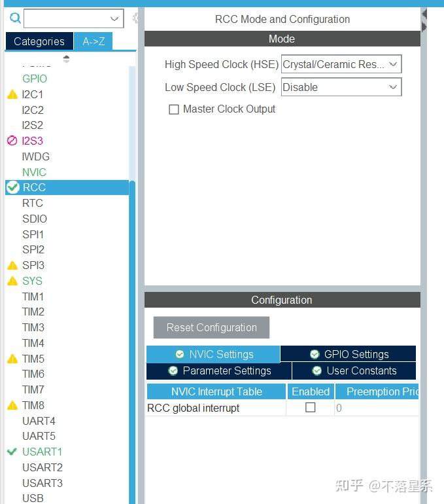Screen dimensions: 444x504
Task: Select SPI3 peripheral
Action: (33, 265)
